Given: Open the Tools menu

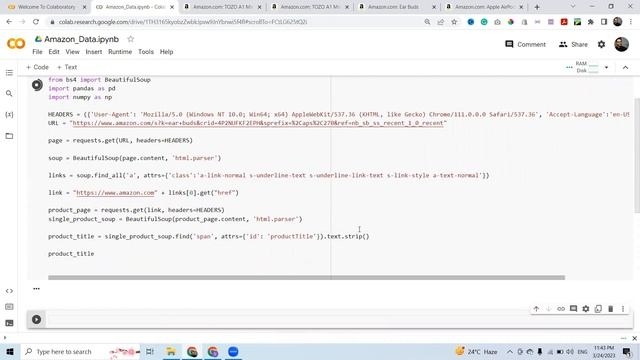Looking at the screenshot, I should (146, 52).
